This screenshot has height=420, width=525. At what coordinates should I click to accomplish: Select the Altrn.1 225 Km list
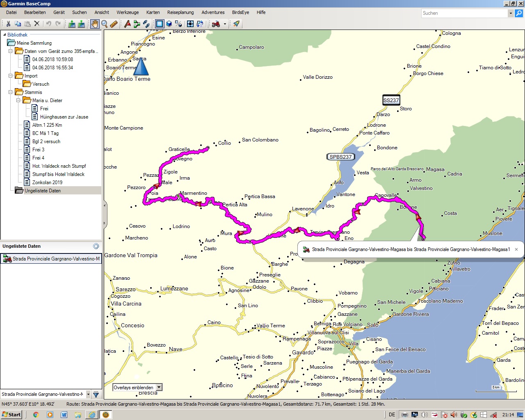pyautogui.click(x=47, y=125)
